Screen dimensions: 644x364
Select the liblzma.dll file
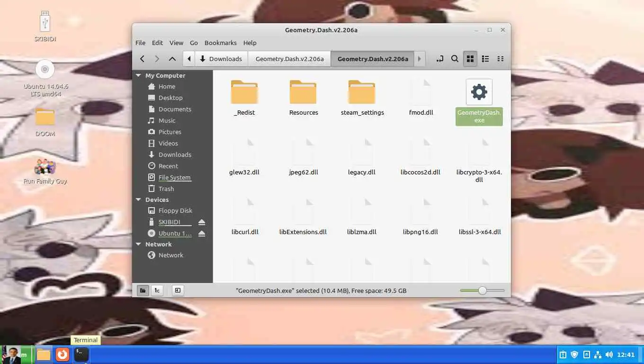362,218
